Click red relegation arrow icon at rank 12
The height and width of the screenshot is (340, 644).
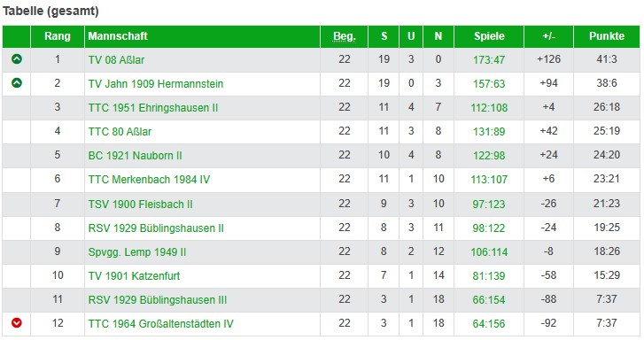pos(17,323)
